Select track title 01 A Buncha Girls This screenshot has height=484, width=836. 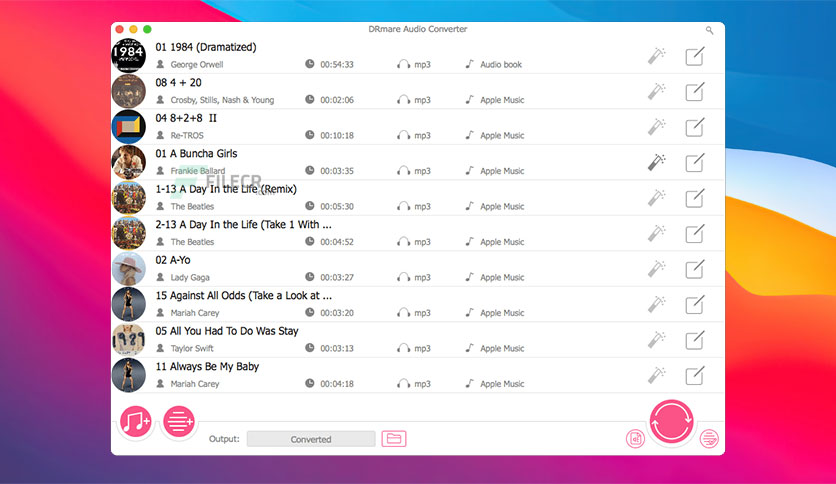coord(196,154)
